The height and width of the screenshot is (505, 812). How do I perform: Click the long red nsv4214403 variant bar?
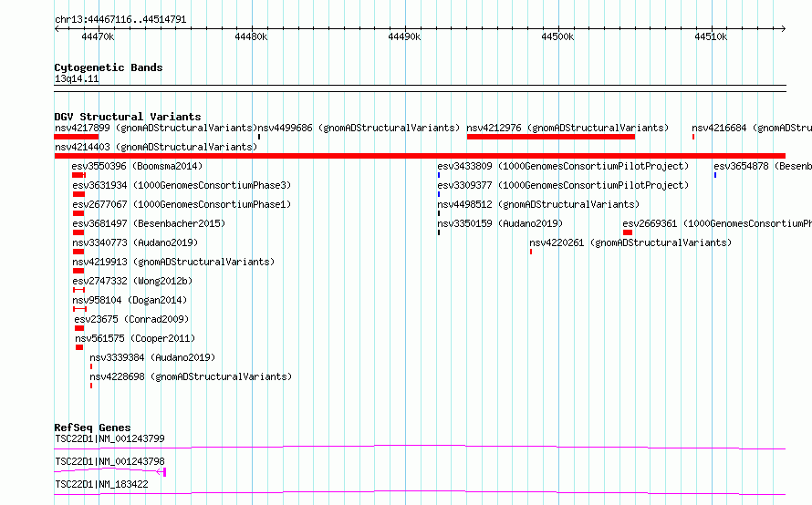tap(420, 156)
